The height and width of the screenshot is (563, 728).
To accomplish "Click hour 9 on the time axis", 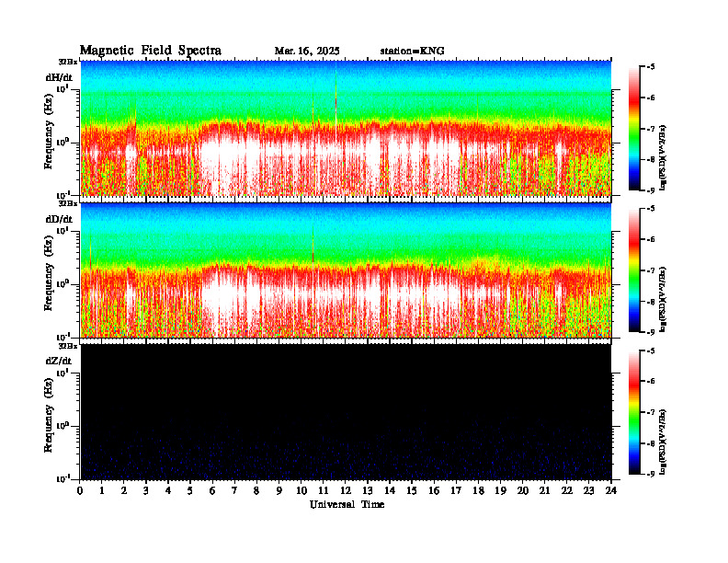I will (x=279, y=491).
